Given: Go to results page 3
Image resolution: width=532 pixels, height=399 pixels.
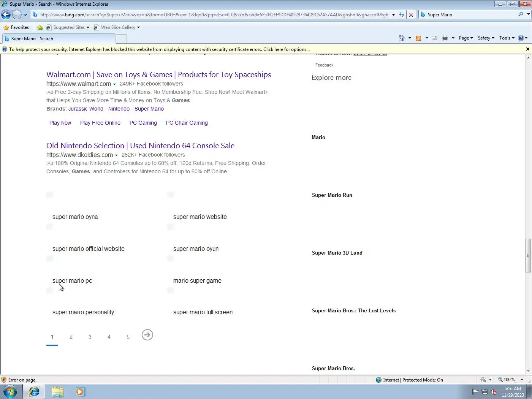Looking at the screenshot, I should [90, 337].
